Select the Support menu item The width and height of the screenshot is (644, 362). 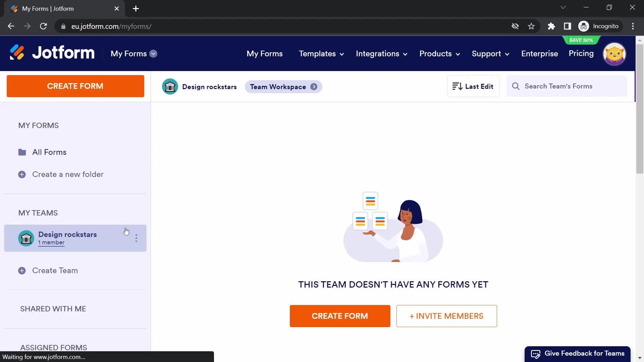click(x=487, y=54)
